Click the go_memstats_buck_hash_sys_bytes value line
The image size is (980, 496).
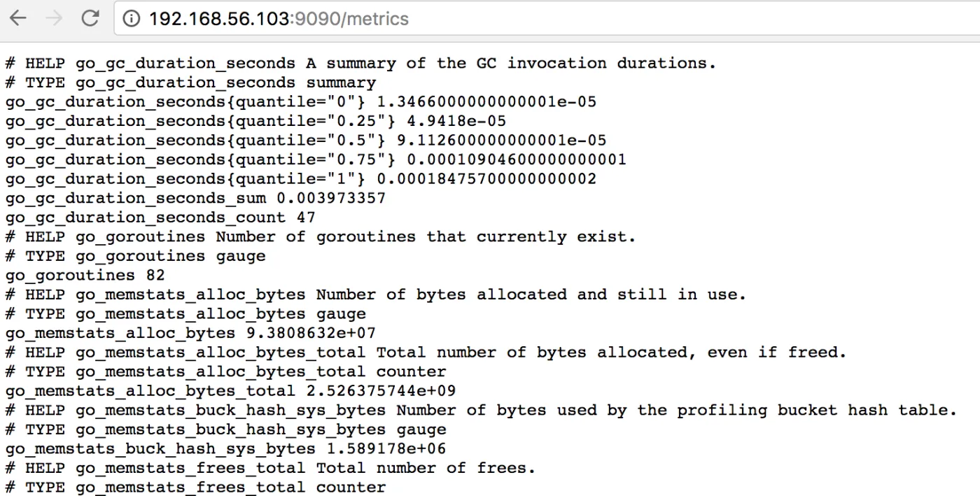tap(225, 448)
